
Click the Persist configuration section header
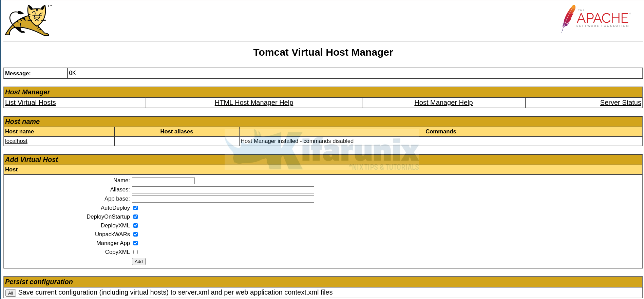pos(323,282)
